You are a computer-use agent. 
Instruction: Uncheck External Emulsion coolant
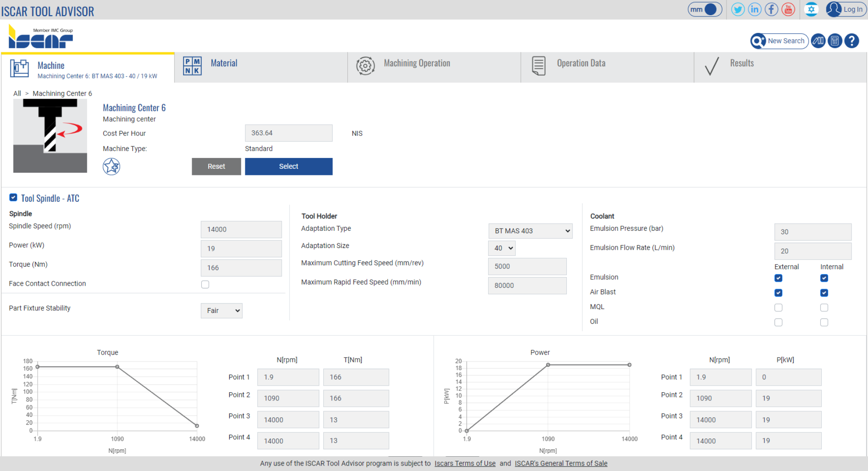tap(778, 278)
